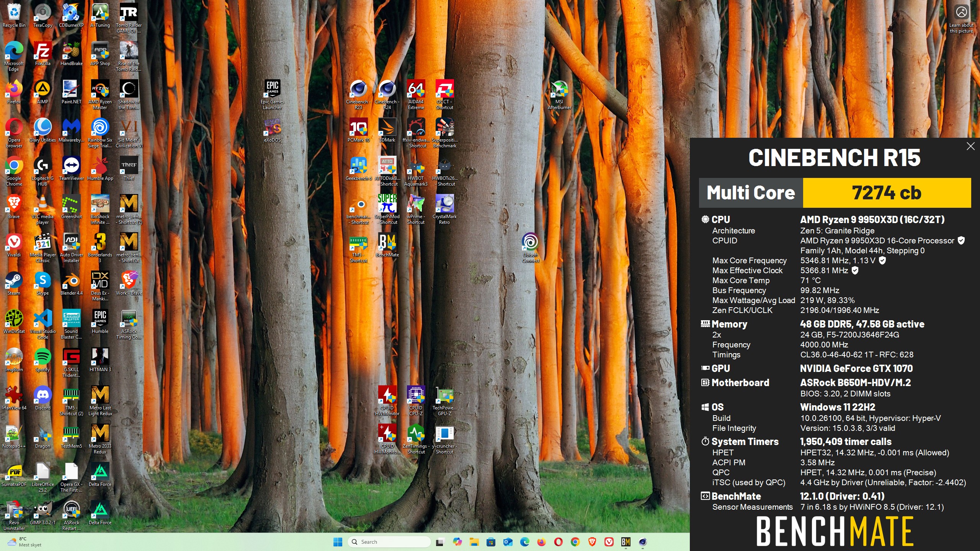Open HWBOT Aquamark3 shortcut

point(416,171)
